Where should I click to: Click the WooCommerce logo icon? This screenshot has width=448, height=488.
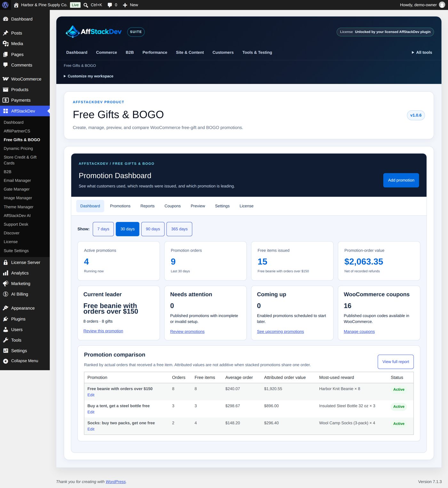click(5, 79)
